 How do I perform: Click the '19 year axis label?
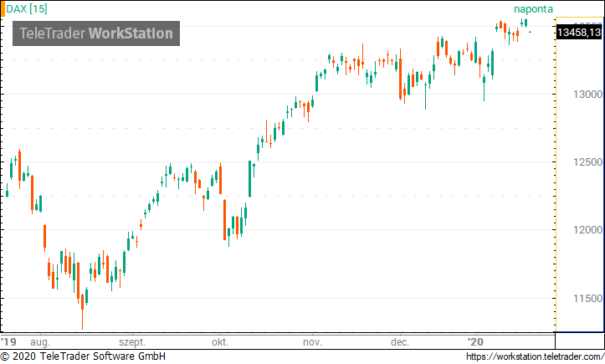pyautogui.click(x=8, y=342)
